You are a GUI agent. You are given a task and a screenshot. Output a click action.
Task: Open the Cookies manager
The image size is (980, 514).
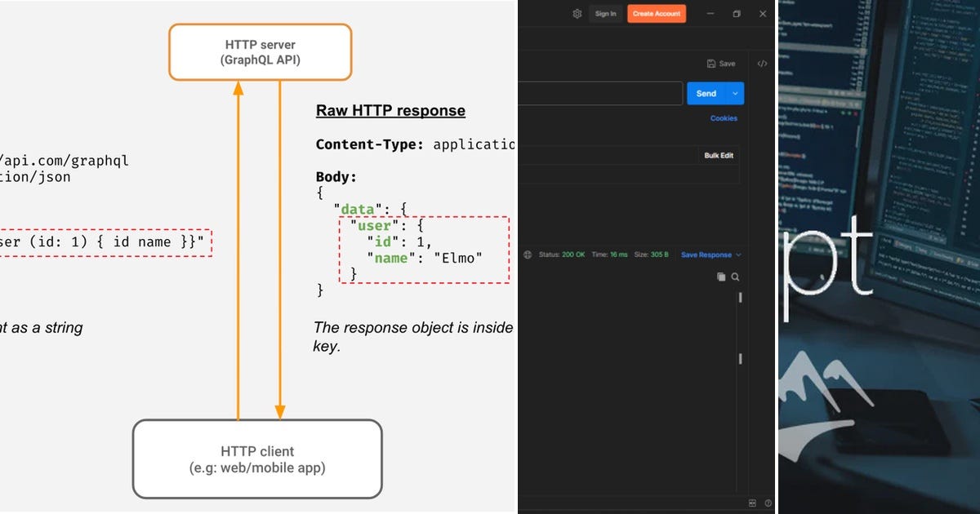click(x=723, y=118)
